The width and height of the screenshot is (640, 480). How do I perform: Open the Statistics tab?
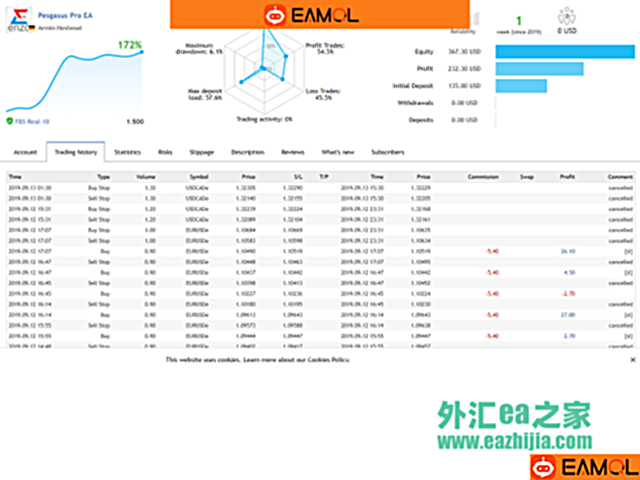pos(127,152)
